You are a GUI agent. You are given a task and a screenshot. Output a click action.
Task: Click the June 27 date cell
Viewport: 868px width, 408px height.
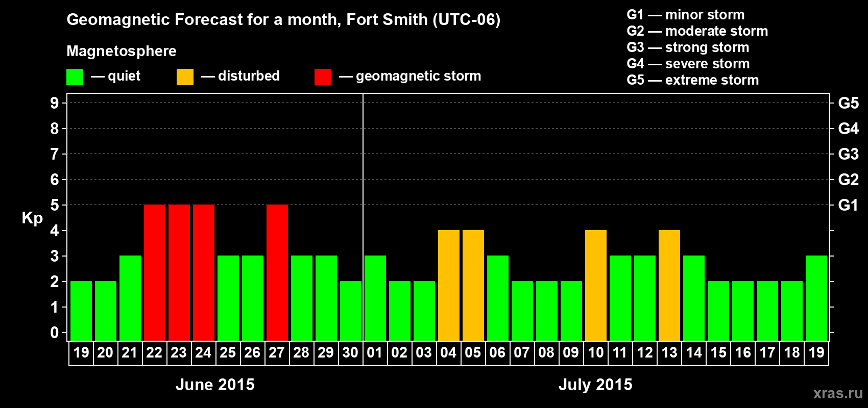point(277,353)
